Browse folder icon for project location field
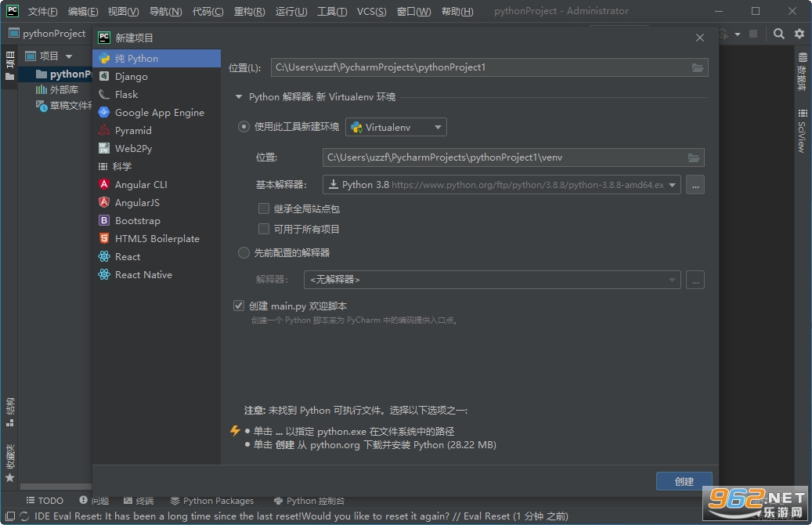812x525 pixels. (x=698, y=67)
